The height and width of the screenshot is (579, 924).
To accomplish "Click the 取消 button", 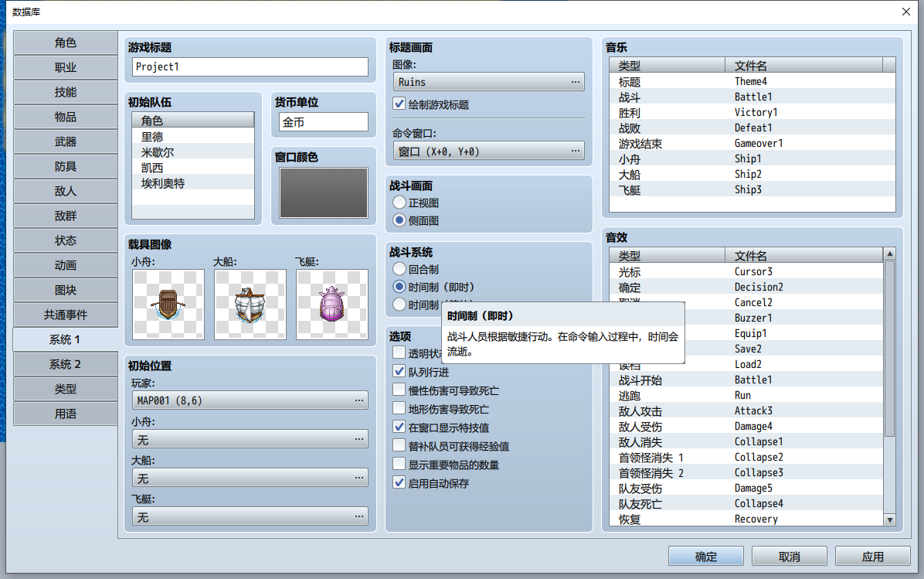I will (789, 556).
